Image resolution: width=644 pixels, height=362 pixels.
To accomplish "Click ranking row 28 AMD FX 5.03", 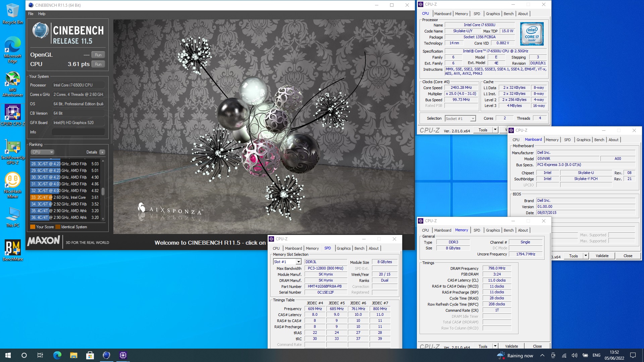I will 65,164.
